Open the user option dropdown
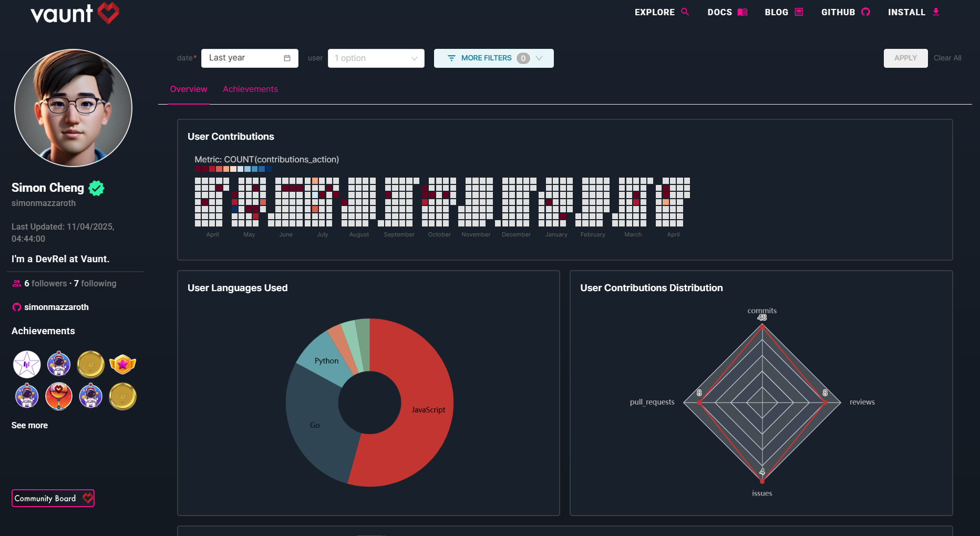The height and width of the screenshot is (536, 980). (x=376, y=58)
